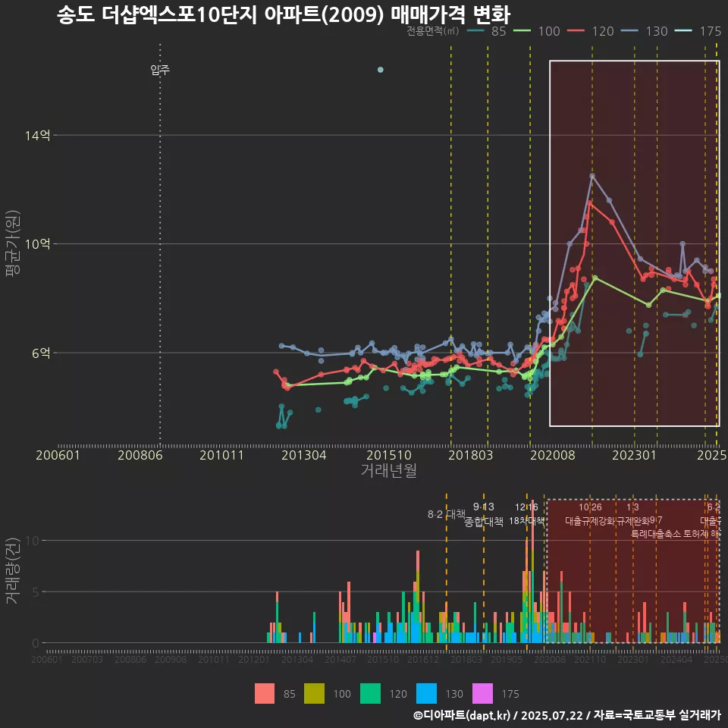Click the salmon 85 swatch in bottom legend

[x=265, y=694]
